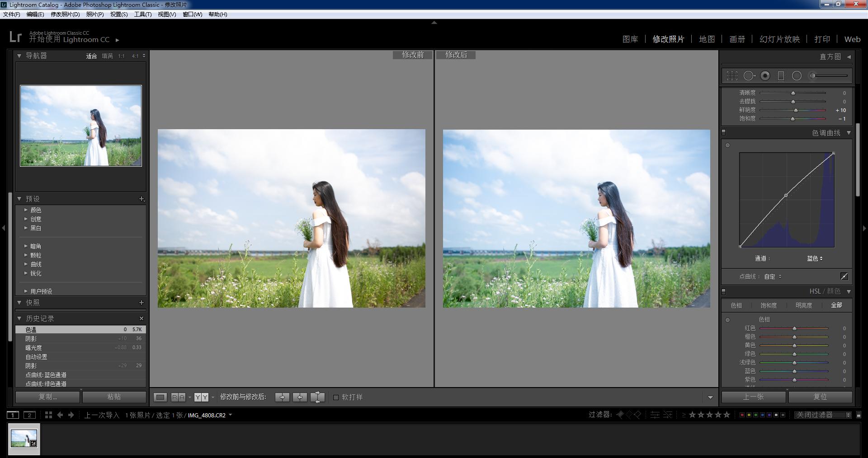Select the Graduated Filter tool
The height and width of the screenshot is (458, 868).
coord(781,76)
